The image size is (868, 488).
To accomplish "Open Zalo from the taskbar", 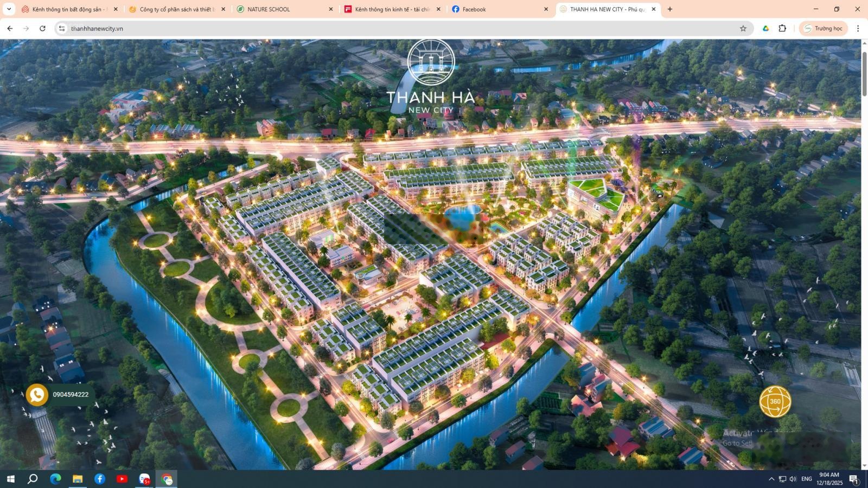I will pyautogui.click(x=144, y=479).
